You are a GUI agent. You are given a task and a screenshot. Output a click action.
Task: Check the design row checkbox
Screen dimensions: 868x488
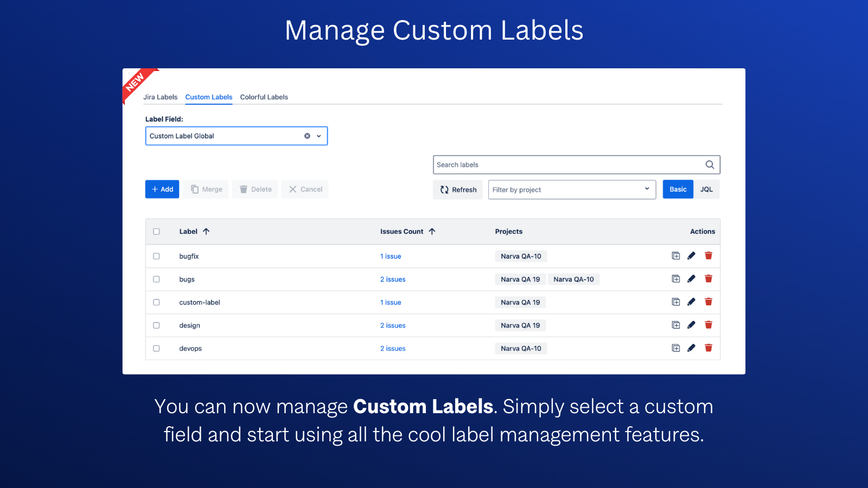point(156,325)
